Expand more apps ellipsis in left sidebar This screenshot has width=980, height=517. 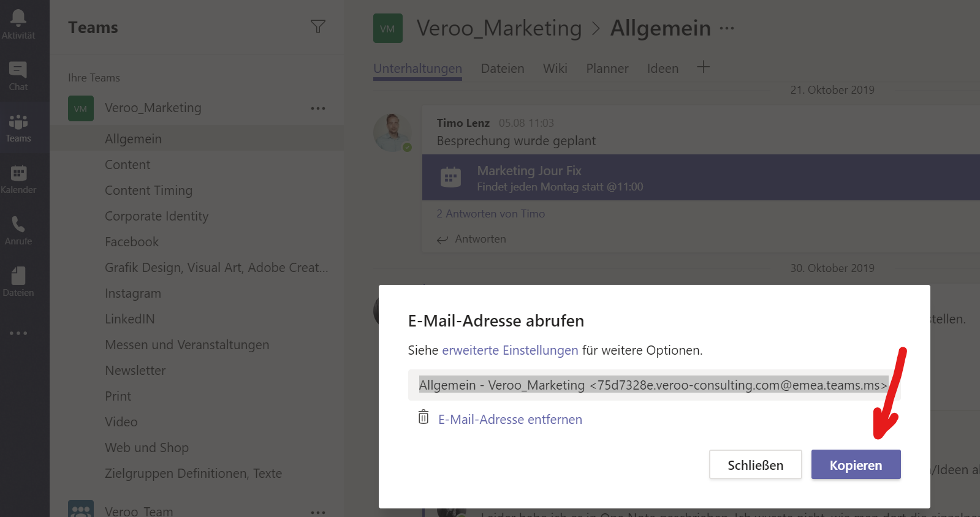tap(18, 333)
